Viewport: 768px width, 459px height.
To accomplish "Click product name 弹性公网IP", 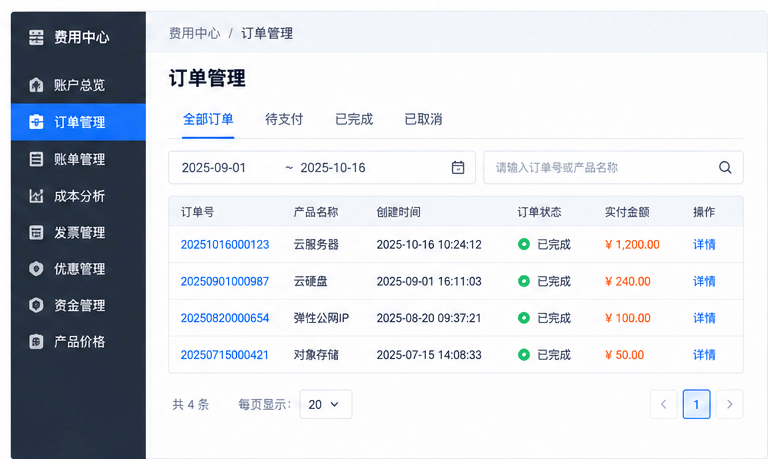I will [321, 318].
